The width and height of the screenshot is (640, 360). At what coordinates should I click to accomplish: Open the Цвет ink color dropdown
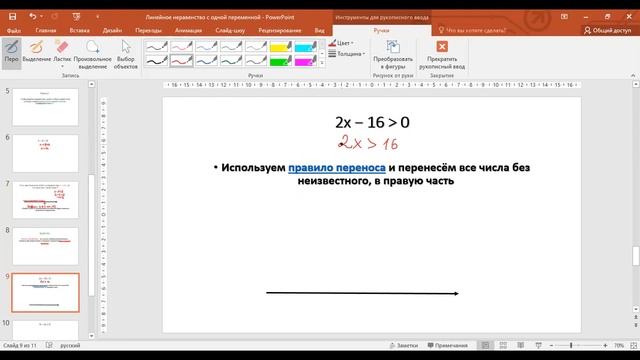pyautogui.click(x=341, y=43)
